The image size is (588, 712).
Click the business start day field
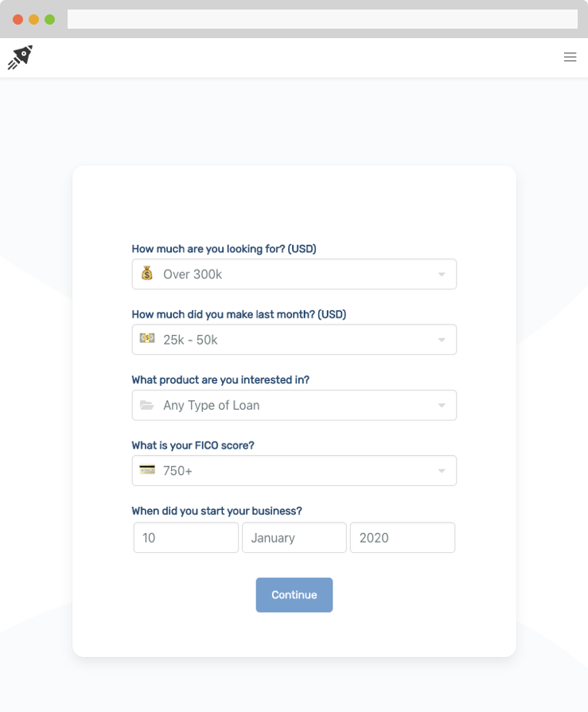pyautogui.click(x=186, y=538)
